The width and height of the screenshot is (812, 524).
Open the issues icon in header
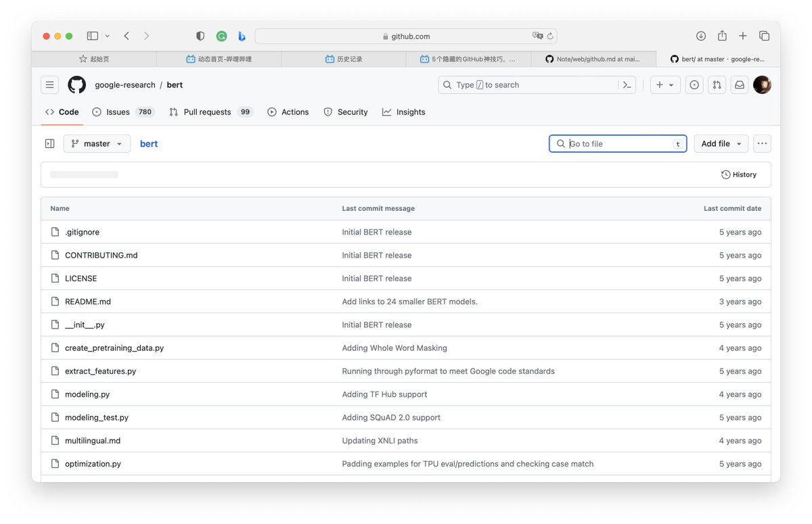(x=694, y=85)
